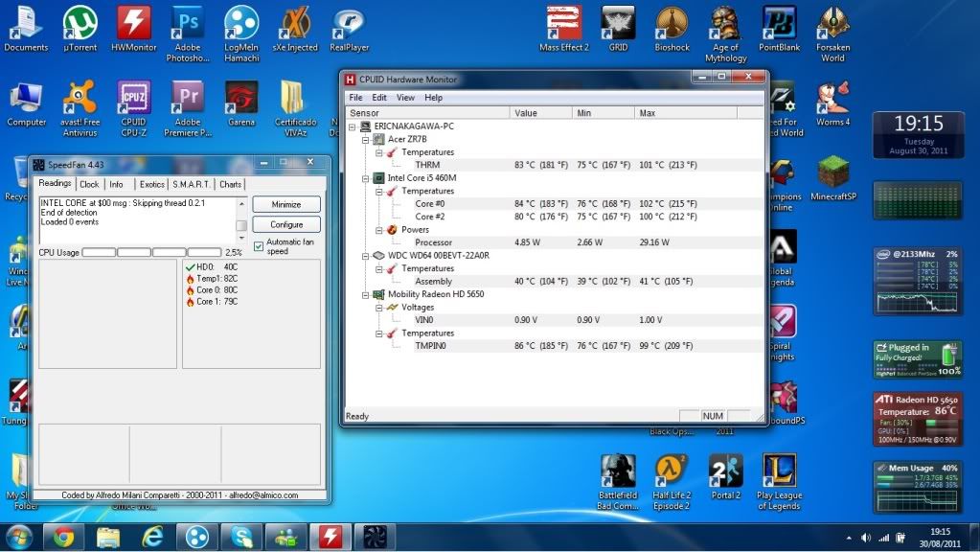
Task: Click the SpeedFan log scrollbar down arrow
Action: (x=241, y=239)
